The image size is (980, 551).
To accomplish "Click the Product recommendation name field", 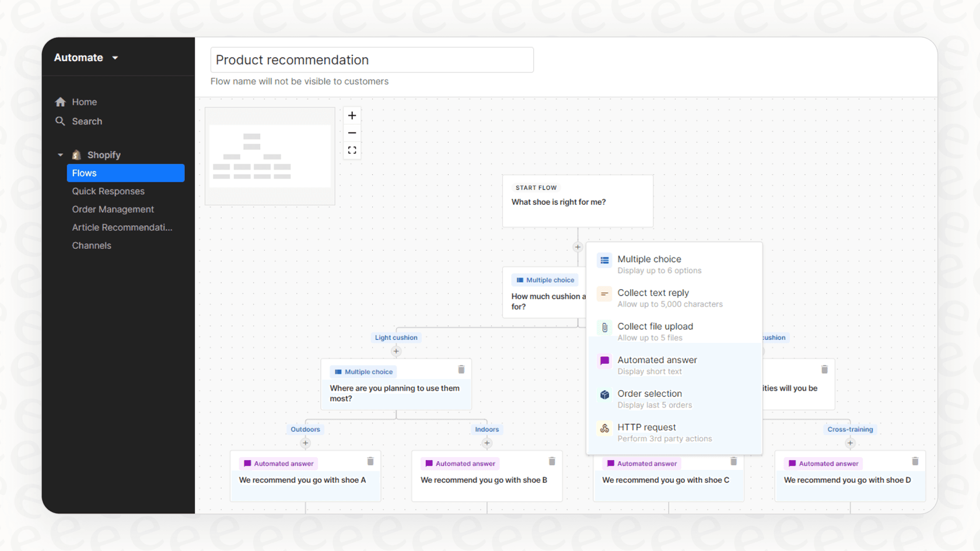I will pos(372,59).
